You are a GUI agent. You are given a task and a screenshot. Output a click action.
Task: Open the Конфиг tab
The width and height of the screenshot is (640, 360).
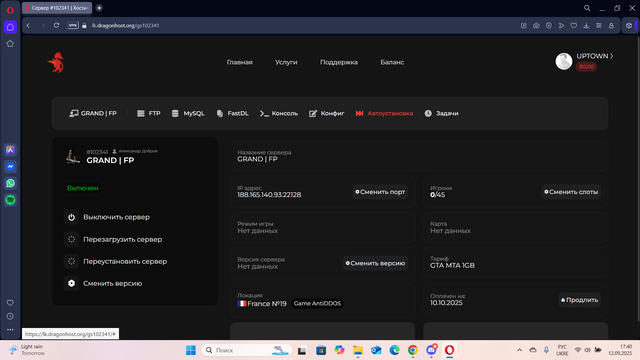pos(327,113)
